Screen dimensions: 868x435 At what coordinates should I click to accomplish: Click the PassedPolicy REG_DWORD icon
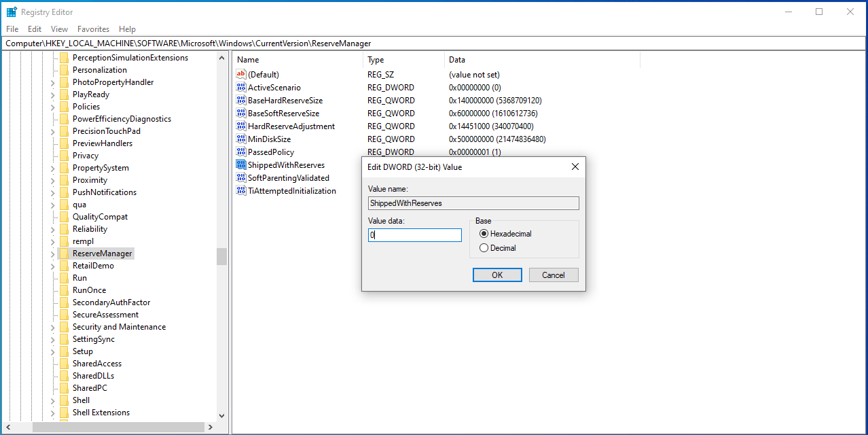point(240,152)
